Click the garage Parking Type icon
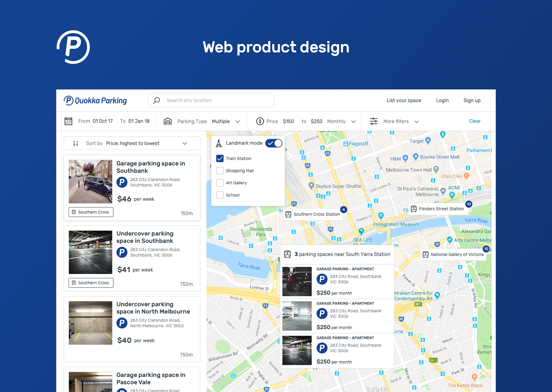 pos(168,121)
